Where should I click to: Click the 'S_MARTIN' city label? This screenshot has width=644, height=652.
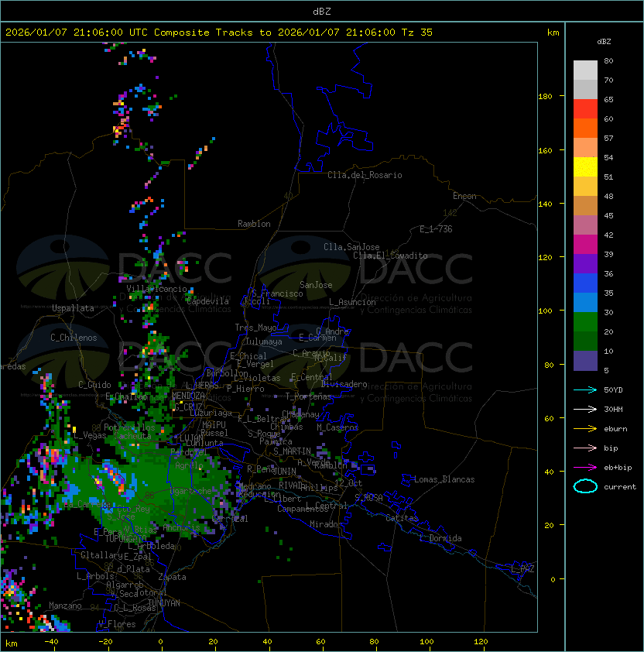coord(292,451)
